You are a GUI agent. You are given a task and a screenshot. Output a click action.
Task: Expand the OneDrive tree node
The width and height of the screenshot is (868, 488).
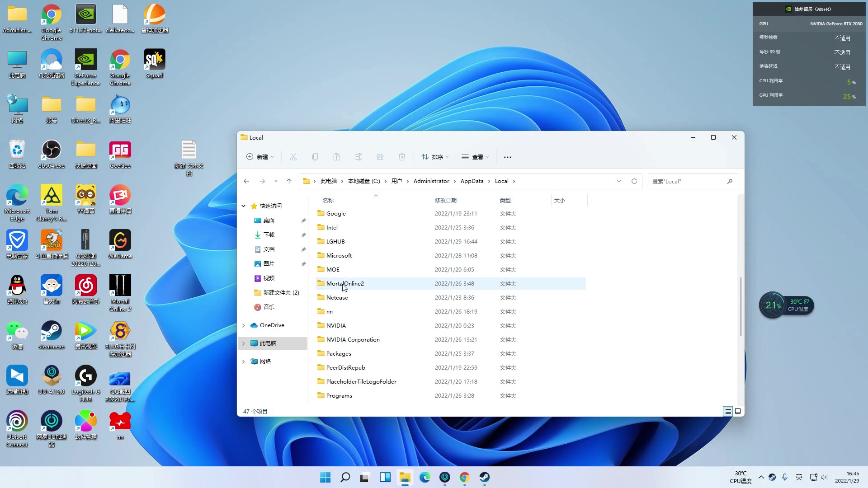click(x=244, y=325)
